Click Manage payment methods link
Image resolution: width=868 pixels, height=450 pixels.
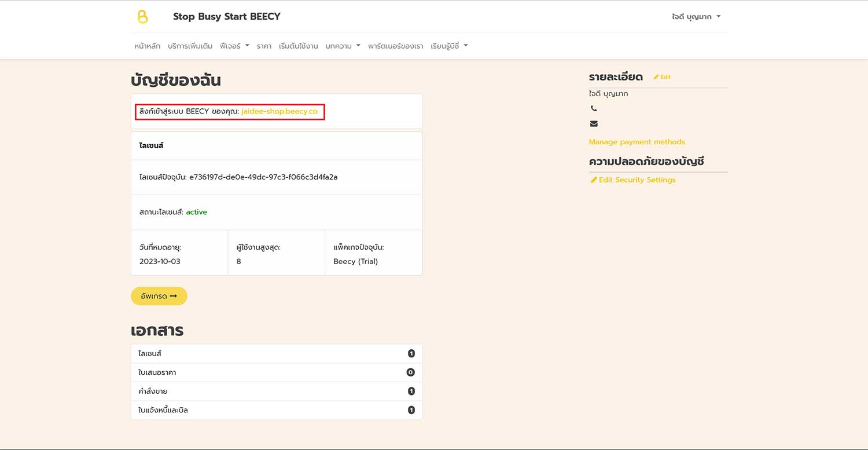(x=637, y=142)
